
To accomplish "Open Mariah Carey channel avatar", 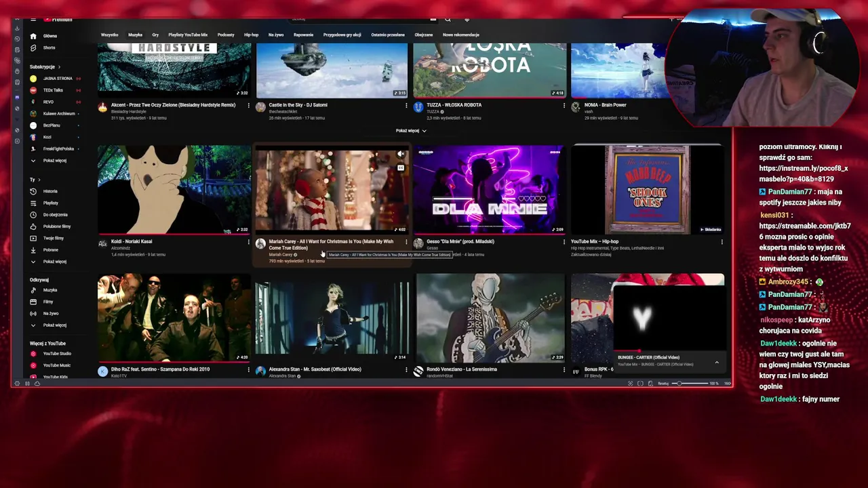I will click(260, 244).
